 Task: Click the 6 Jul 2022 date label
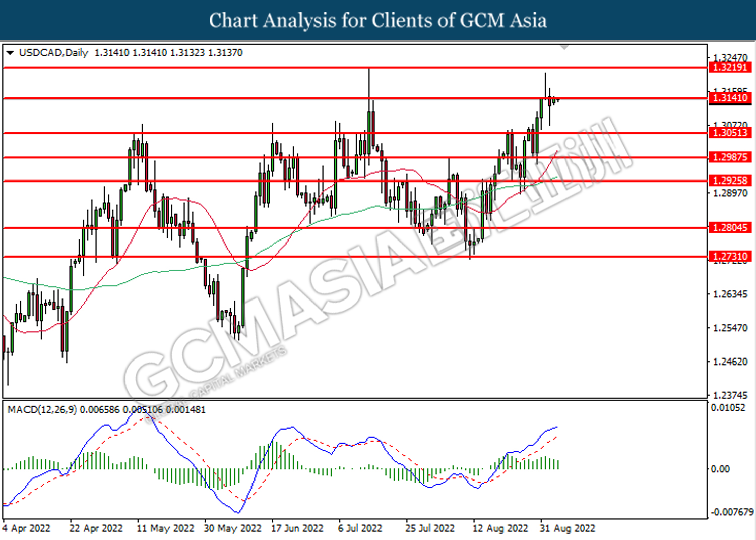click(360, 529)
